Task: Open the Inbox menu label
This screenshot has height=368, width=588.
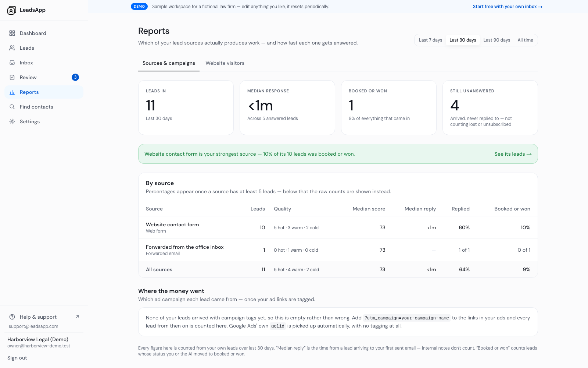Action: point(26,63)
